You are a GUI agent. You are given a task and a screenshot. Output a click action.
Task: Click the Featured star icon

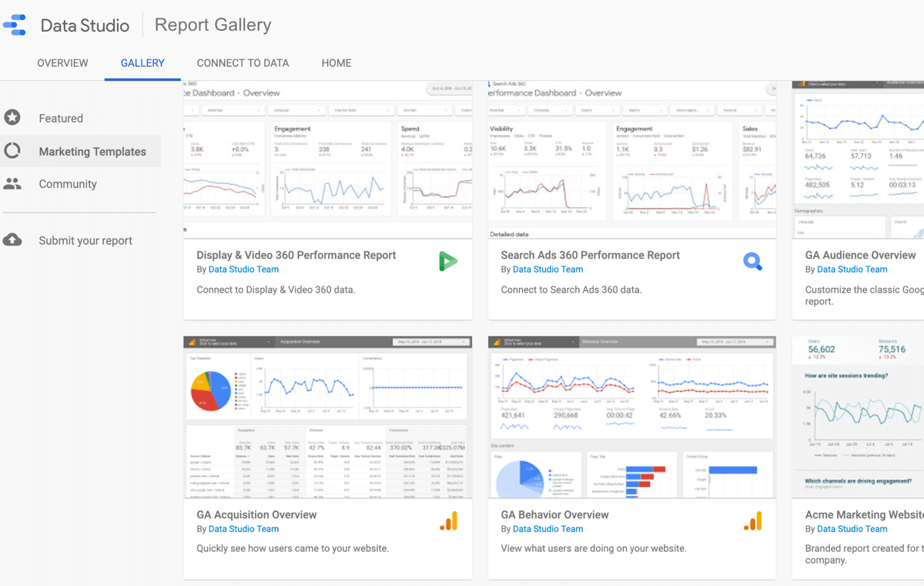click(x=12, y=118)
